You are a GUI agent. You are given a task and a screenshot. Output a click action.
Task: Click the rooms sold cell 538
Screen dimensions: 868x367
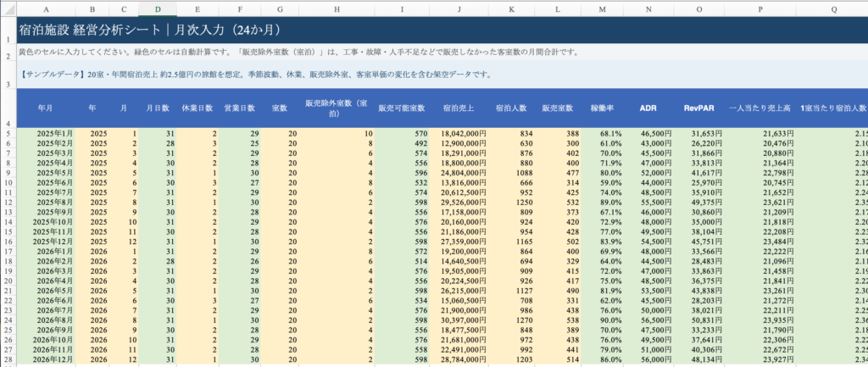pyautogui.click(x=556, y=320)
